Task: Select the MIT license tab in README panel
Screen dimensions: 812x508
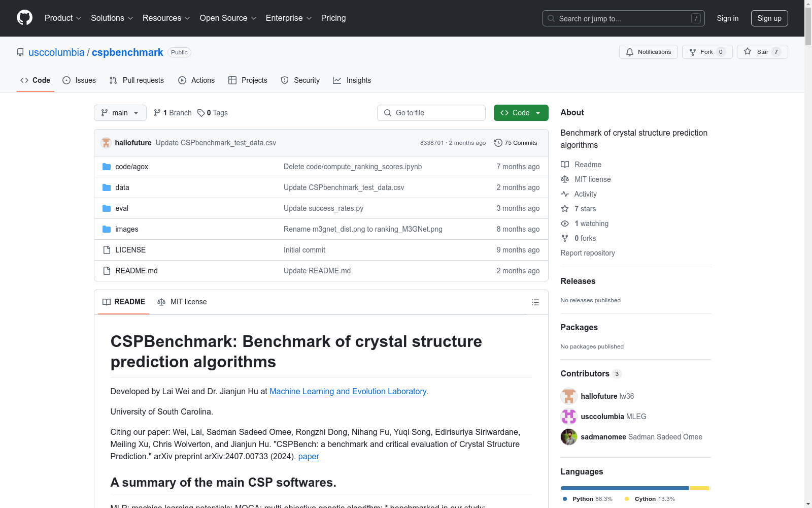Action: click(x=182, y=302)
